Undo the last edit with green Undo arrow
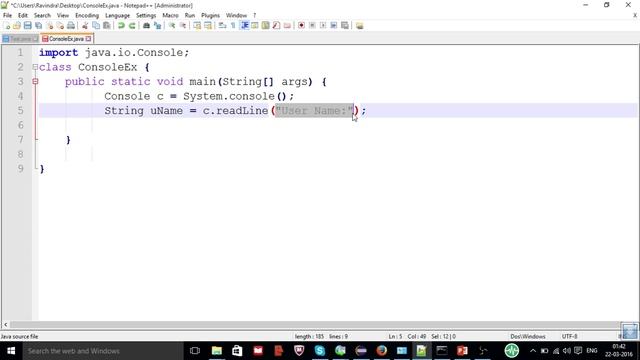This screenshot has width=640, height=360. click(x=121, y=26)
